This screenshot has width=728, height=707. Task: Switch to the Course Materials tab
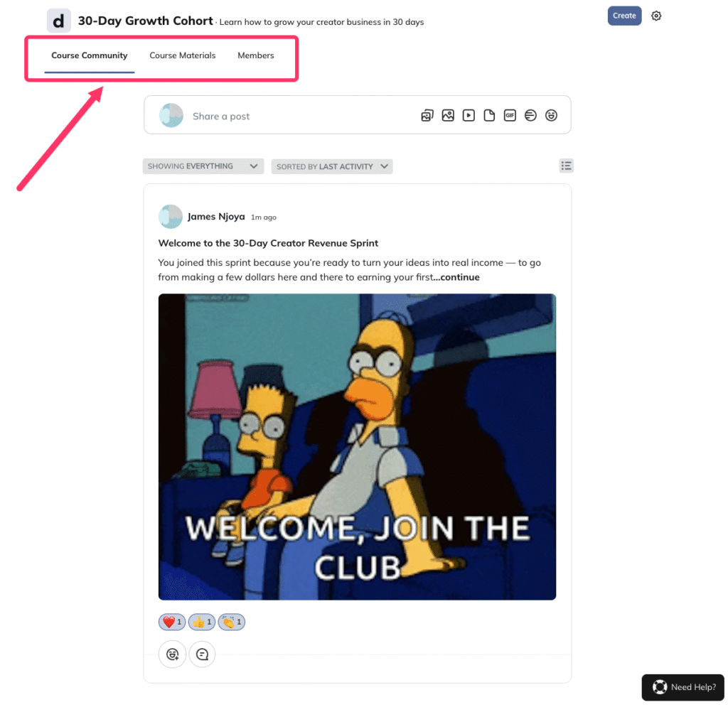[x=183, y=55]
